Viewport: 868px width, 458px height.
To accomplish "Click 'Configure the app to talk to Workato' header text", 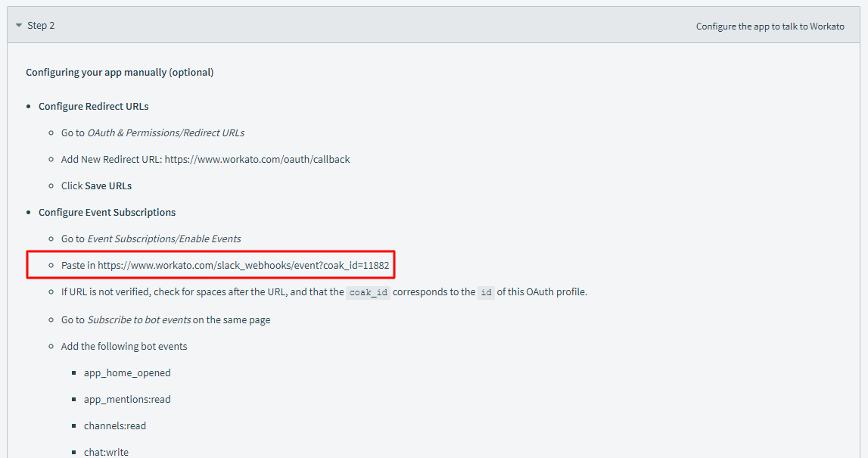I will pyautogui.click(x=770, y=26).
